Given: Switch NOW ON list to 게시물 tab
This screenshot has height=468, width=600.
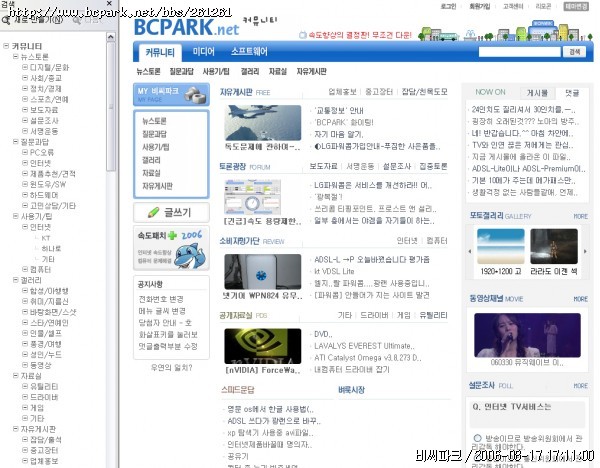Looking at the screenshot, I should tap(537, 93).
